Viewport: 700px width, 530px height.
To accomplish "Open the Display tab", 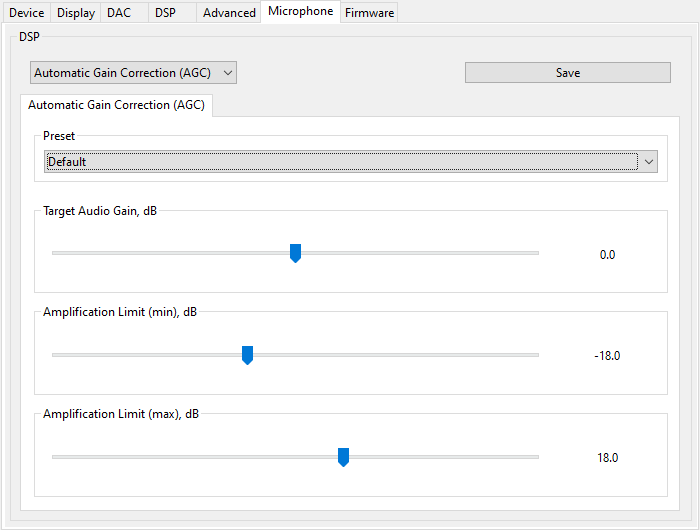I will click(x=75, y=13).
